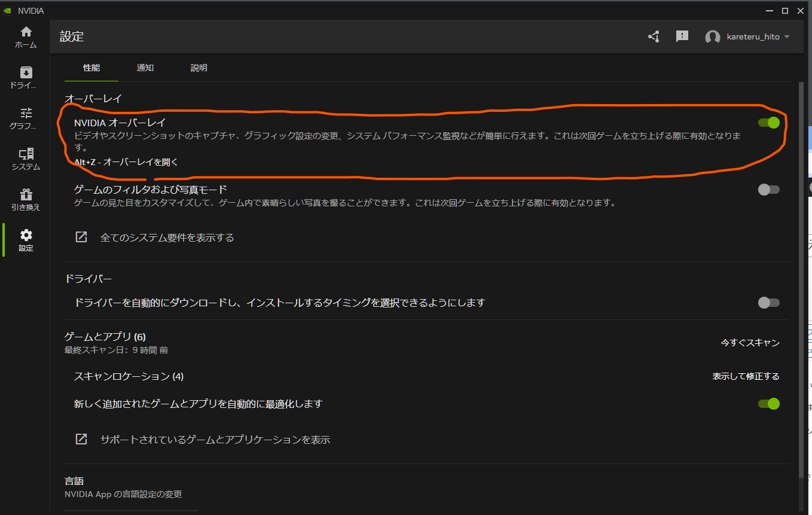
Task: Open the ホーム home icon in sidebar
Action: click(26, 32)
